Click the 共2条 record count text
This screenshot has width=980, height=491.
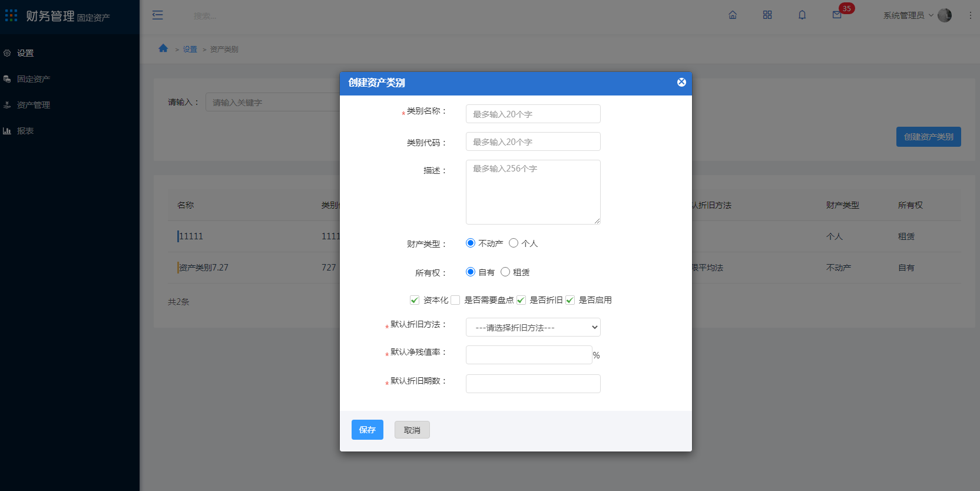click(x=178, y=302)
